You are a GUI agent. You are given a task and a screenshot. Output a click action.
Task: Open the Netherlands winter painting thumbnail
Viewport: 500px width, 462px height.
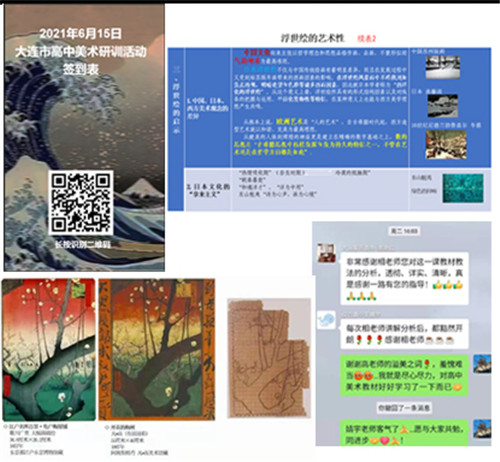click(x=446, y=144)
